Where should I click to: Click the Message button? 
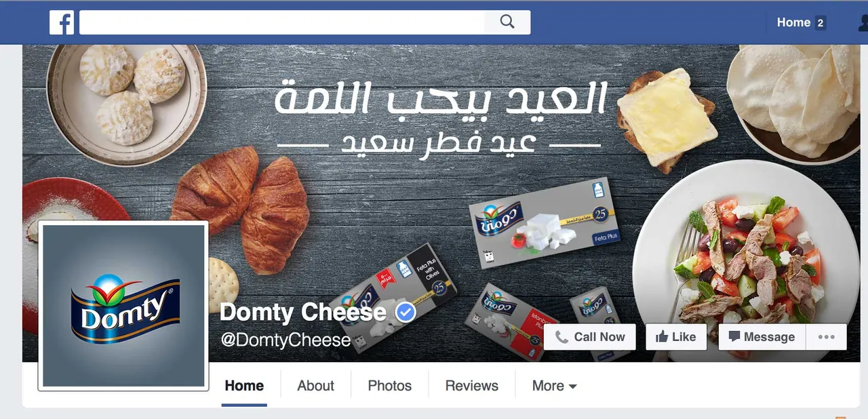[762, 337]
